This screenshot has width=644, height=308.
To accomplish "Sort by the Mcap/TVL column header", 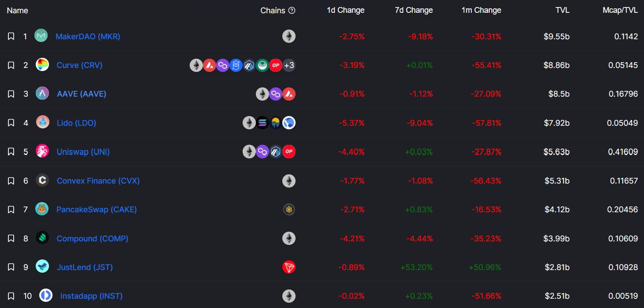I will tap(620, 10).
